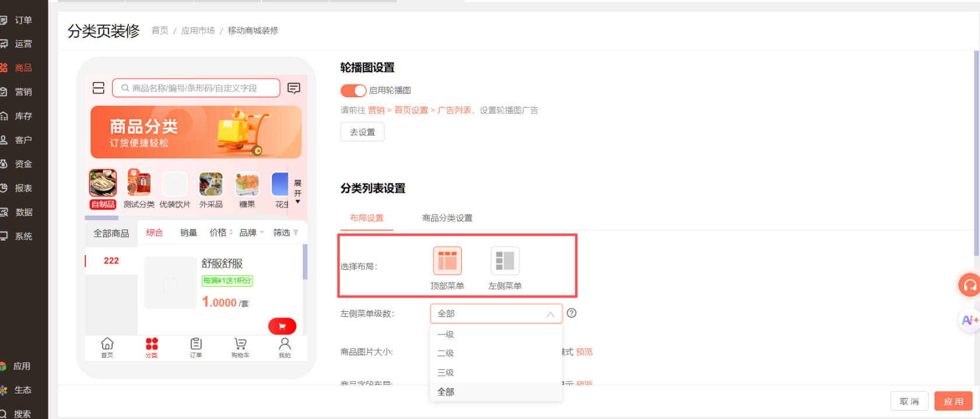The image size is (980, 419).
Task: Click the 移动商城装修 breadcrumb text
Action: (x=253, y=30)
